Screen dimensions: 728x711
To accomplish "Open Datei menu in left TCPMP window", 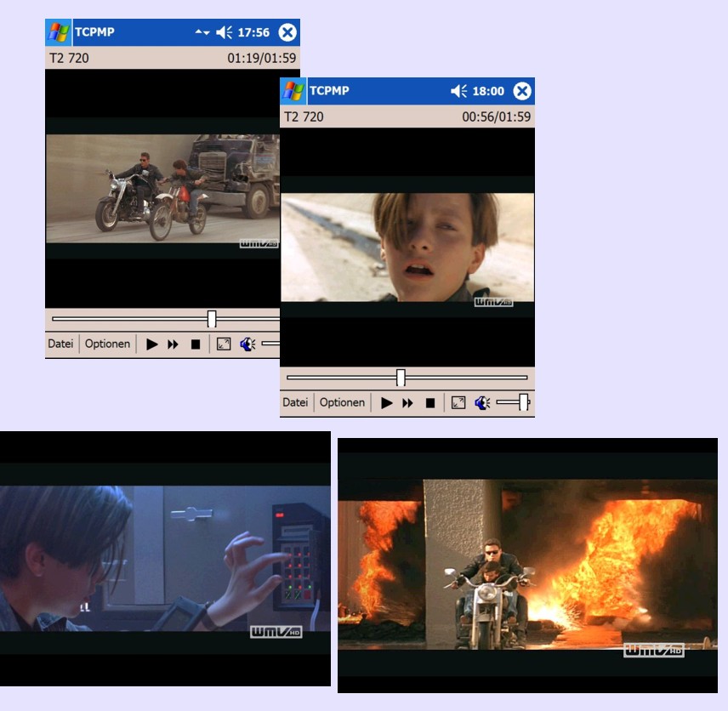I will coord(61,344).
